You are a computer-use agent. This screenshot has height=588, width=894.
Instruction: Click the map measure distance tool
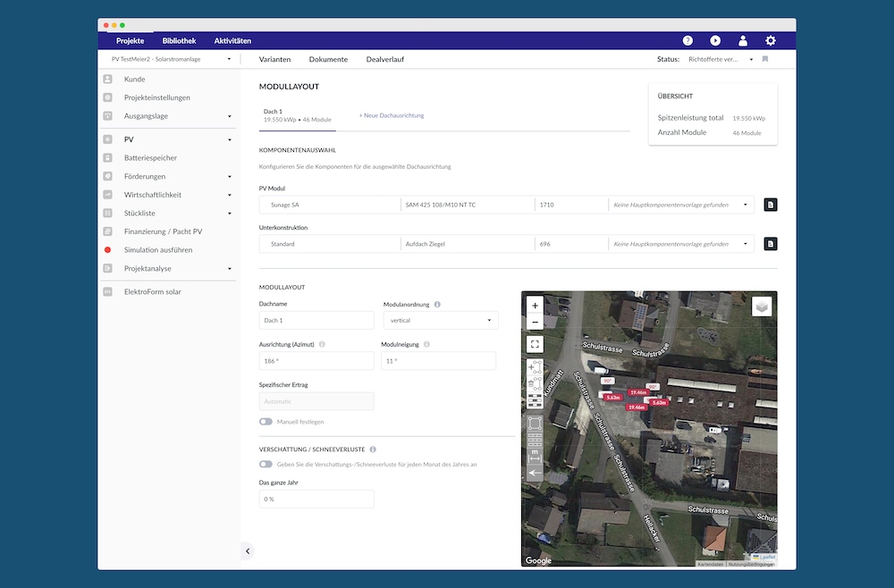point(535,456)
